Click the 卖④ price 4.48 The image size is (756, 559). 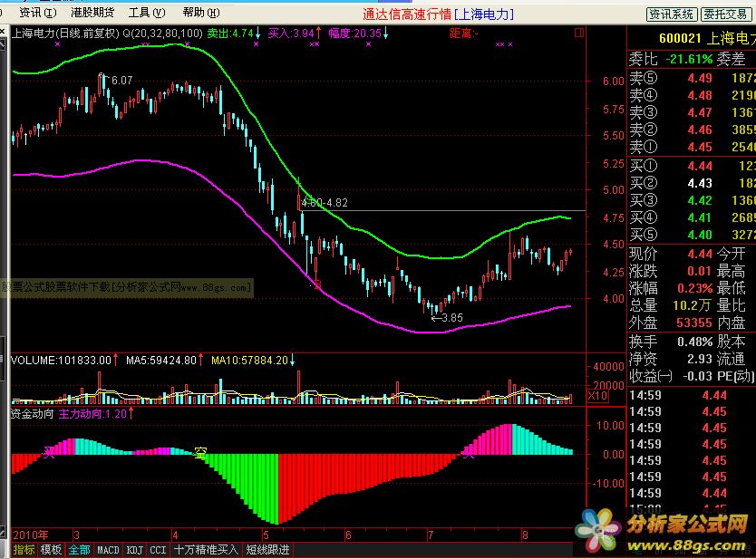tap(700, 95)
